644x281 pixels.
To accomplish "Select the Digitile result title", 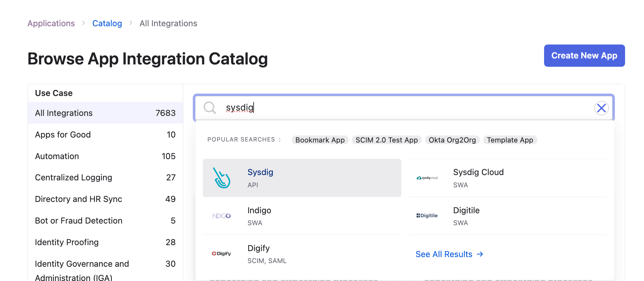I will coord(466,210).
